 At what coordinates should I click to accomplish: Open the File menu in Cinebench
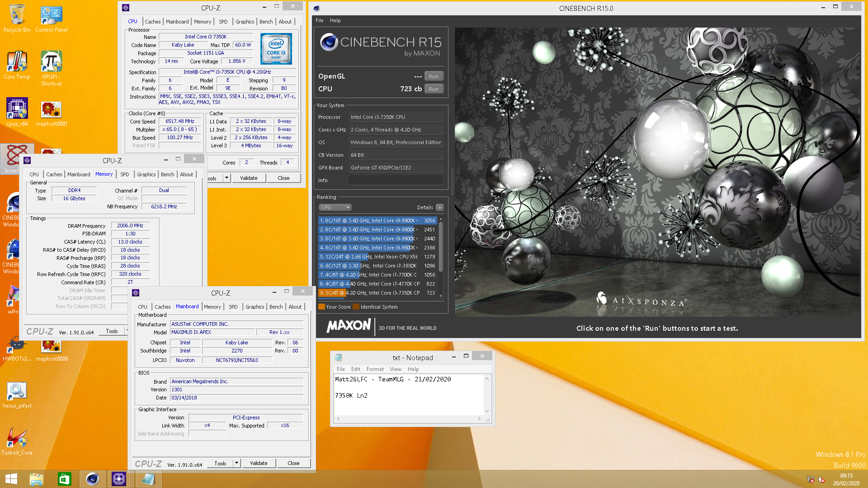pos(320,20)
